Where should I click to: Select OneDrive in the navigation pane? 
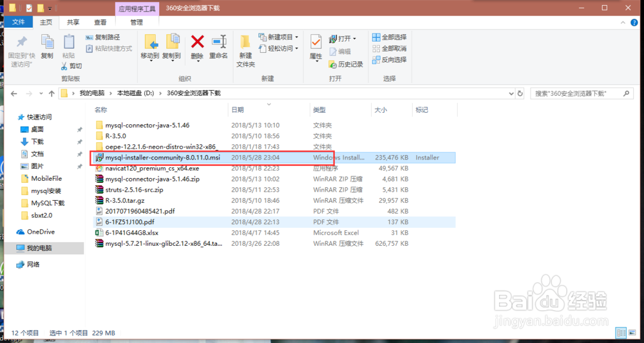point(35,232)
